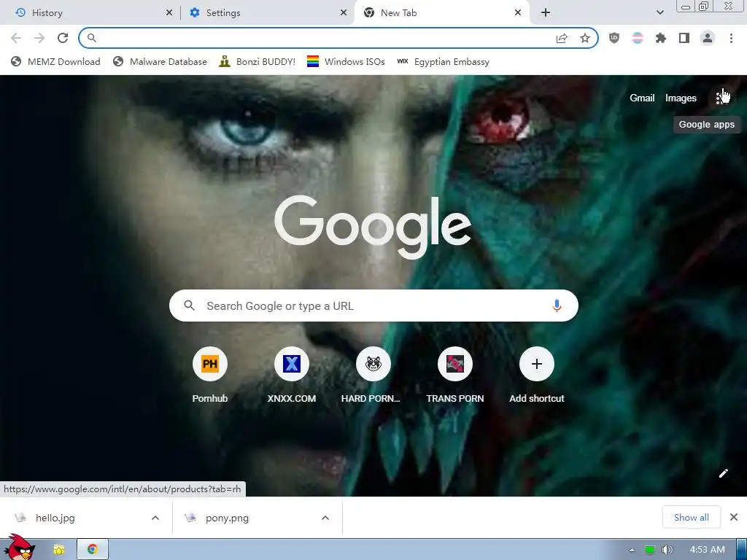Open the Windows ISOs bookmark

pos(346,61)
